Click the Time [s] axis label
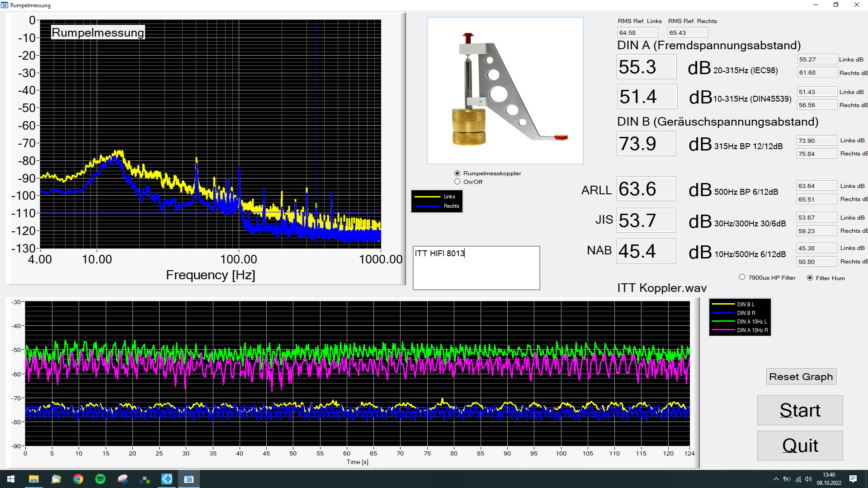Viewport: 868px width, 488px height. point(357,462)
